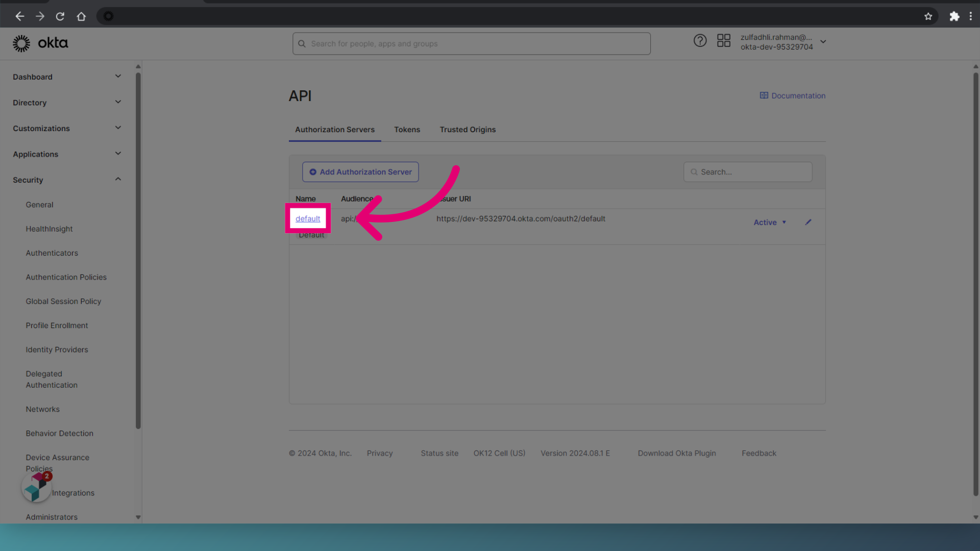
Task: Open Behavior Detection page
Action: (59, 434)
